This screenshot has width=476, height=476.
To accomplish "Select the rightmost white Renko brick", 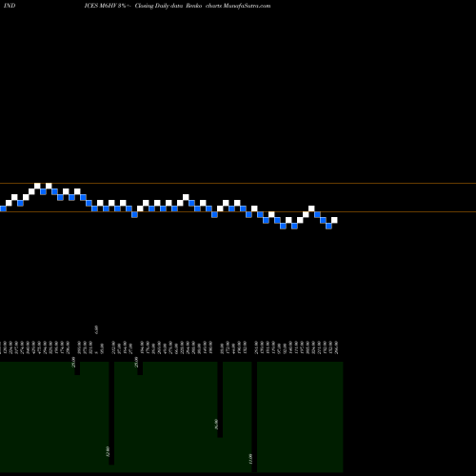I will (334, 220).
